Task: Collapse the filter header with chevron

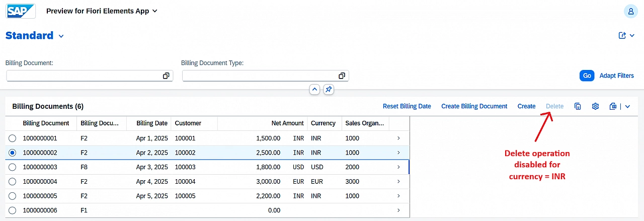Action: [314, 90]
